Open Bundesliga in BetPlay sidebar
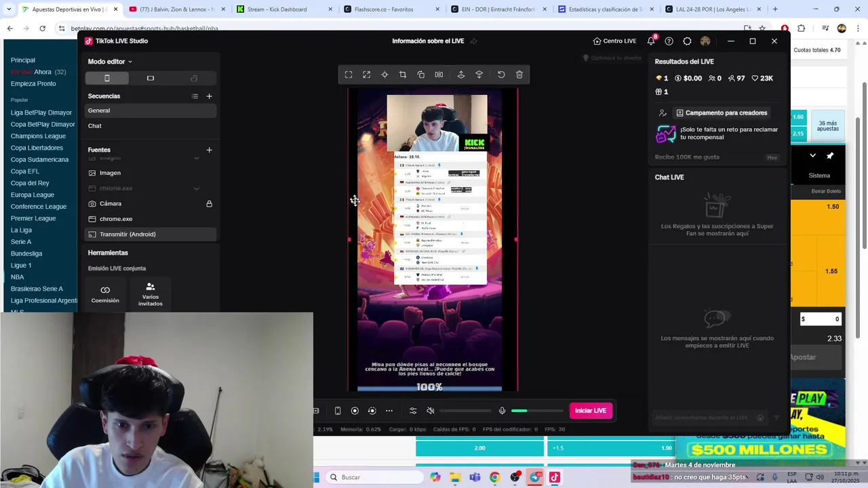The width and height of the screenshot is (868, 488). click(26, 253)
